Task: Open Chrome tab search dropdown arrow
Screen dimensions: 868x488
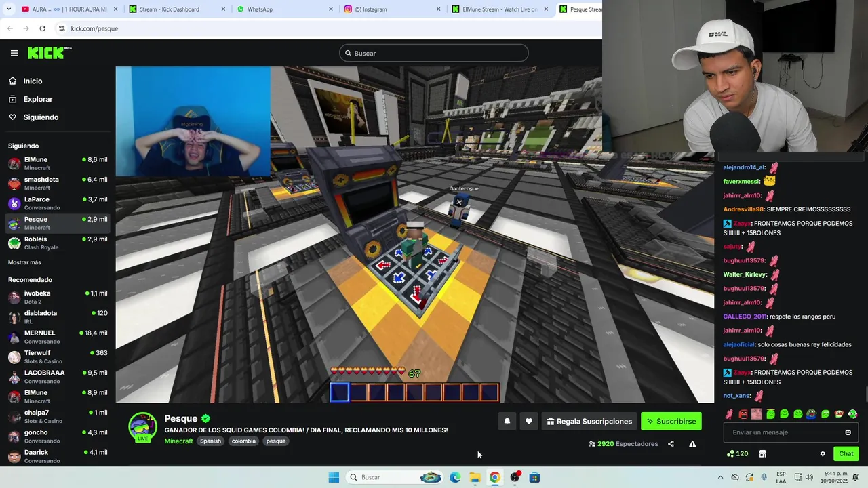Action: pyautogui.click(x=7, y=9)
